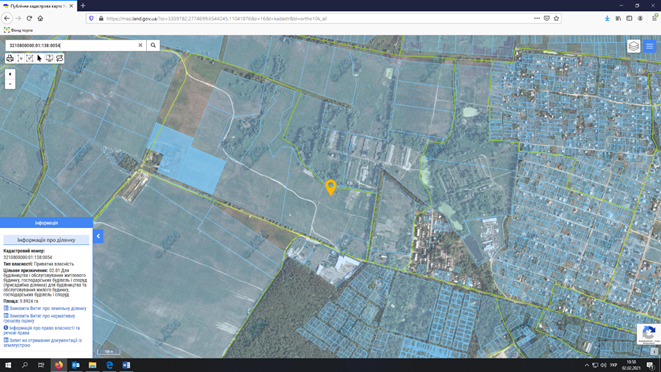Viewport: 661px width, 372px height.
Task: Open the map layers switcher
Action: (x=634, y=46)
